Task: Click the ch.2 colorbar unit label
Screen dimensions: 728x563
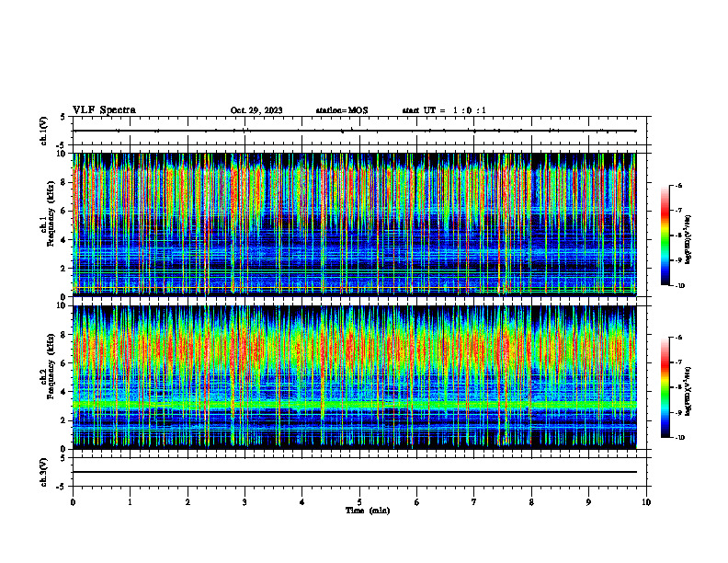Action: 688,391
